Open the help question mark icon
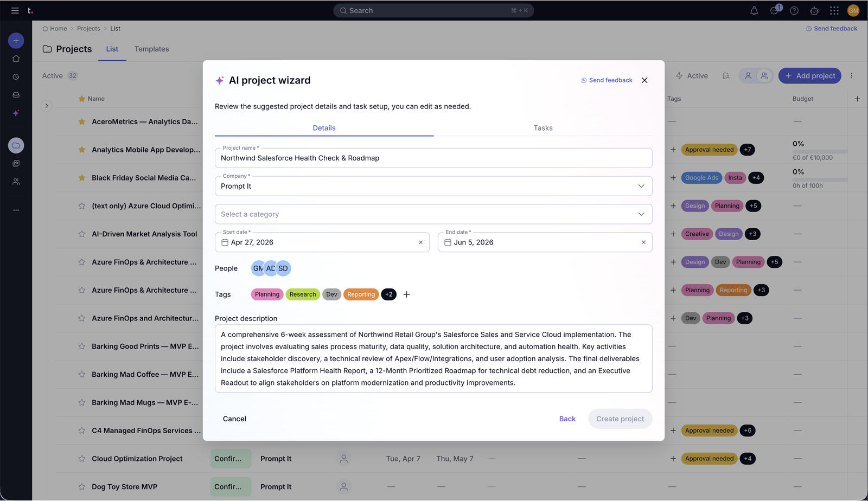 pos(794,10)
